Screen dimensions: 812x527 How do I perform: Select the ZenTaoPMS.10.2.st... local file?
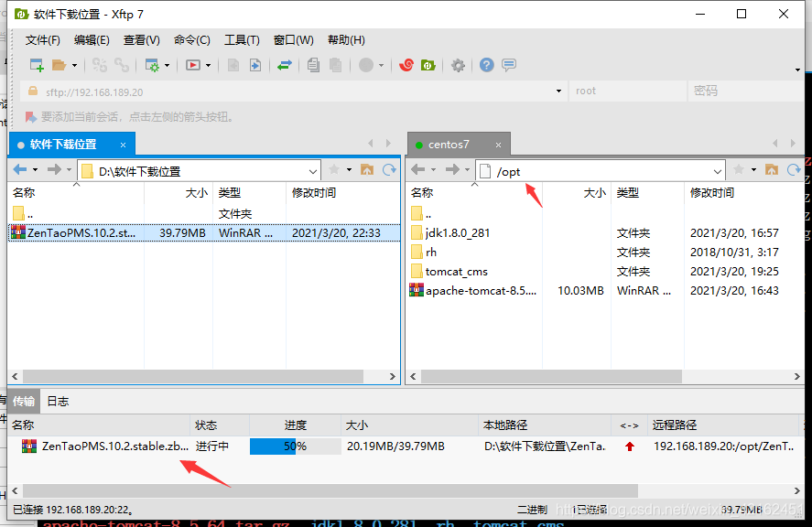pyautogui.click(x=204, y=233)
